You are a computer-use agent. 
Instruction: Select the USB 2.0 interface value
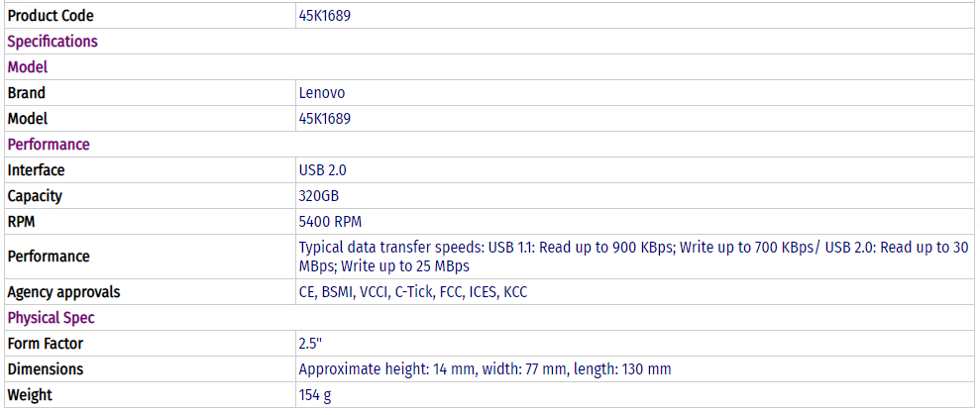pos(323,170)
